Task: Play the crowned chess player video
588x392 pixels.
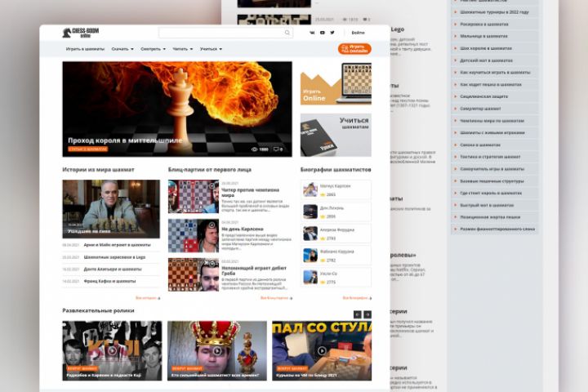Action: pos(217,350)
